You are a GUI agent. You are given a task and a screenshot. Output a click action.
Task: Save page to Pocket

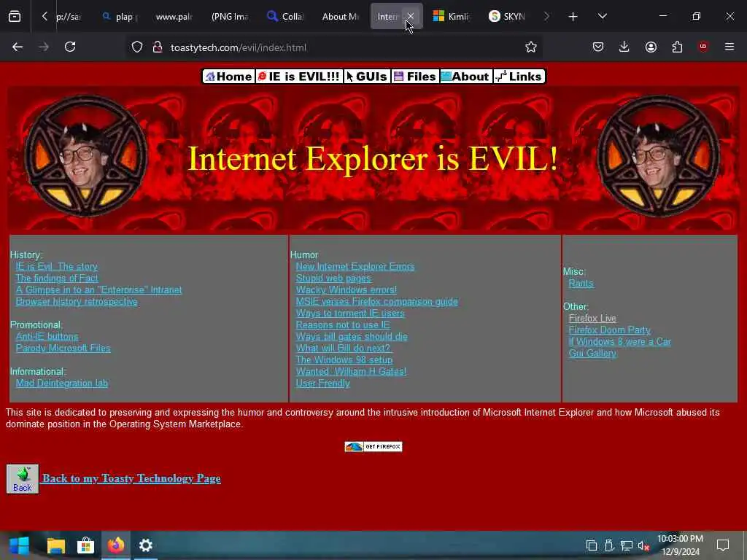tap(598, 47)
